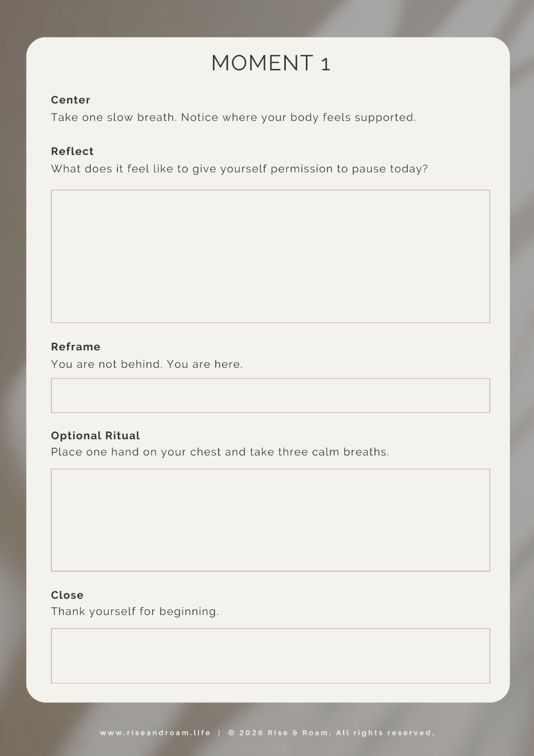
Task: Click 'All rights reserved' in the footer
Action: 385,733
